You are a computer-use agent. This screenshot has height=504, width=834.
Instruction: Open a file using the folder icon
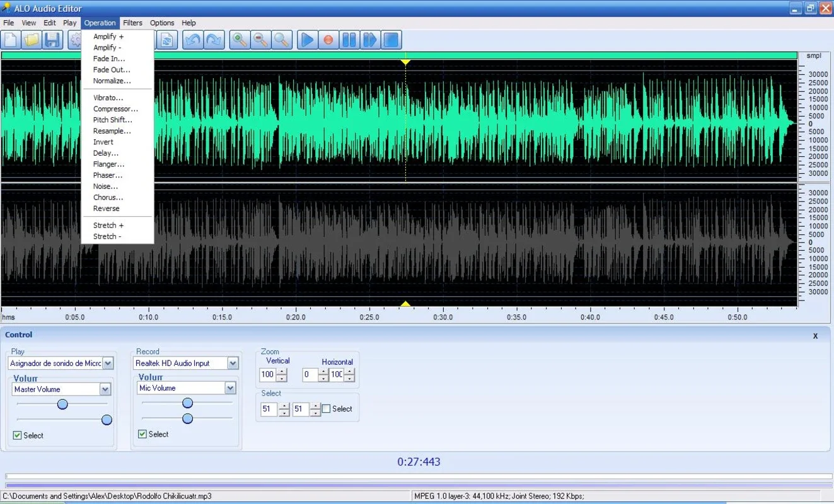[32, 40]
